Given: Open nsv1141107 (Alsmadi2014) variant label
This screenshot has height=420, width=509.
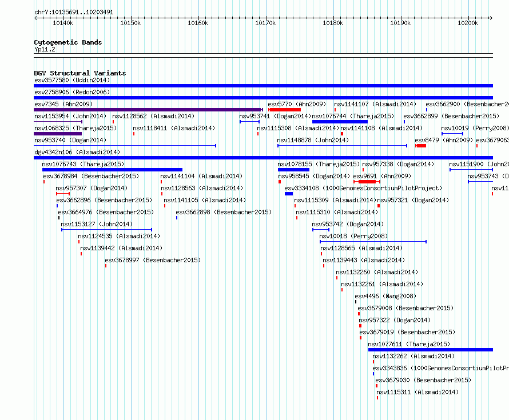Looking at the screenshot, I should 375,104.
